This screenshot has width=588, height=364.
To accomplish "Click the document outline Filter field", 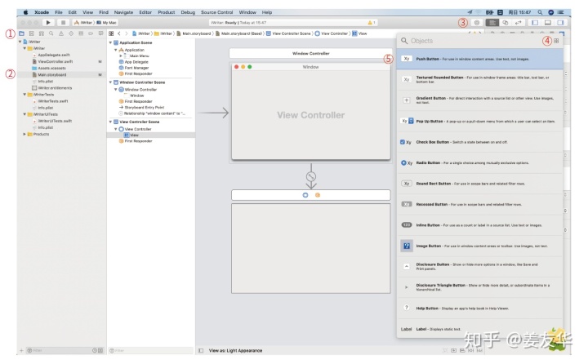I will pyautogui.click(x=150, y=350).
